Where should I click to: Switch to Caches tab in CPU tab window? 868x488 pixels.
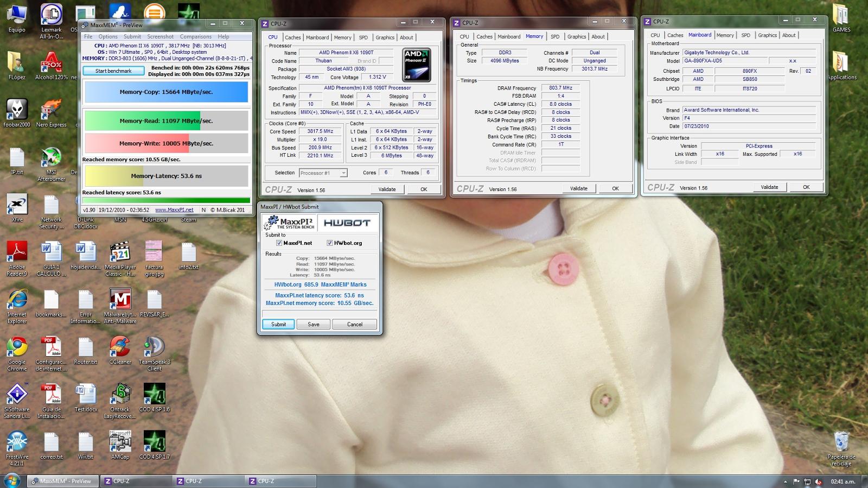293,37
